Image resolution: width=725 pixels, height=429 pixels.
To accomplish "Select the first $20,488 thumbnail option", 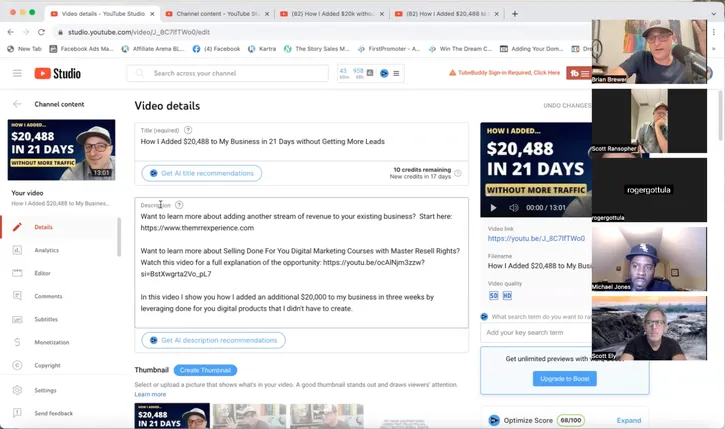I will [x=172, y=416].
